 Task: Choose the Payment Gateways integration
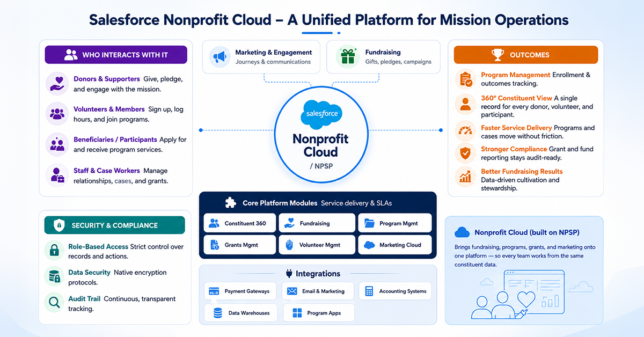[241, 291]
